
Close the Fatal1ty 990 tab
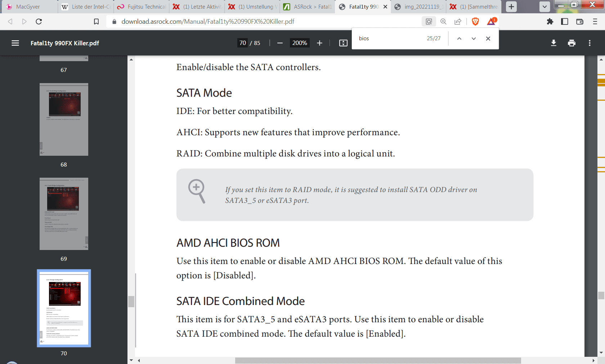coord(385,6)
